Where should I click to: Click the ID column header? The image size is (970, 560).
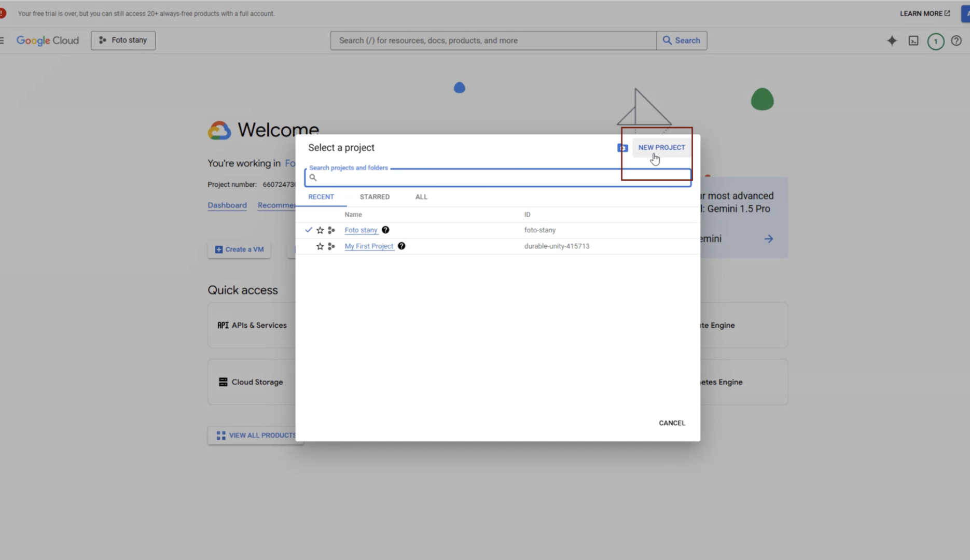coord(527,215)
